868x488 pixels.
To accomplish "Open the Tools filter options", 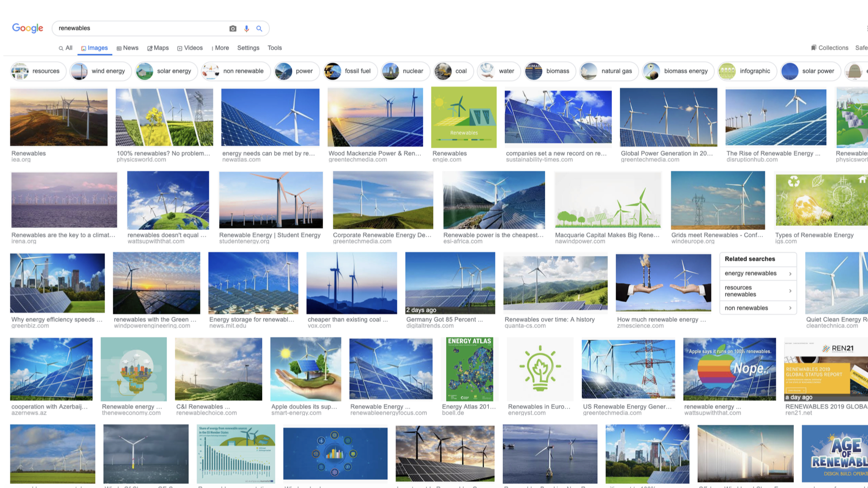I will coord(274,48).
